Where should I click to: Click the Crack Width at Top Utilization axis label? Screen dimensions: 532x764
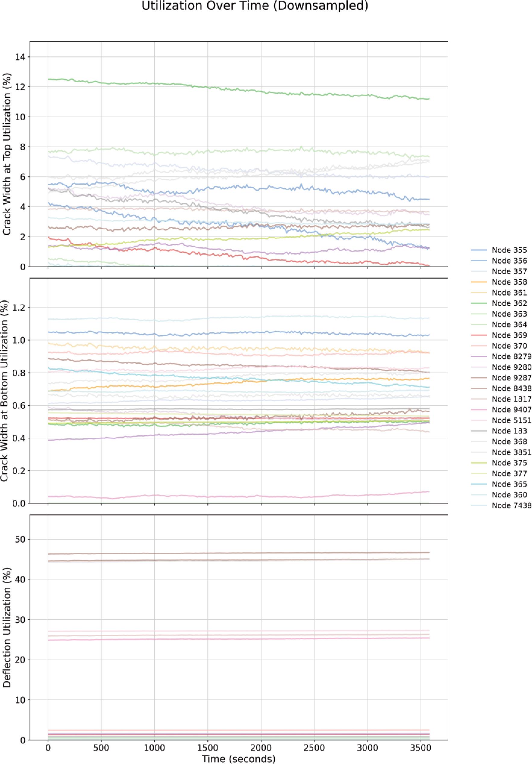[x=7, y=154]
